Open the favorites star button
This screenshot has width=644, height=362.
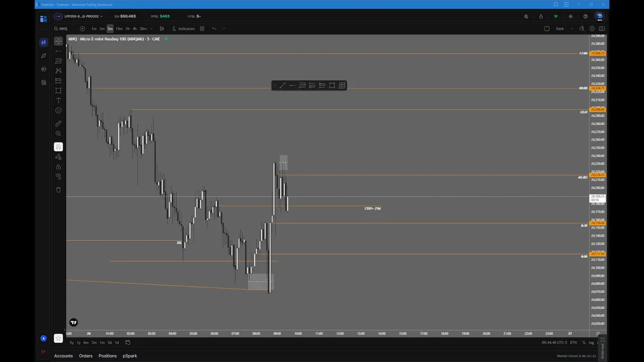pyautogui.click(x=58, y=338)
